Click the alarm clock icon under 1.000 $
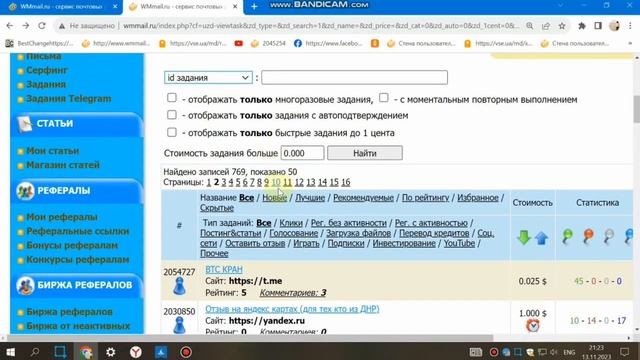The image size is (640, 360). coord(533,325)
